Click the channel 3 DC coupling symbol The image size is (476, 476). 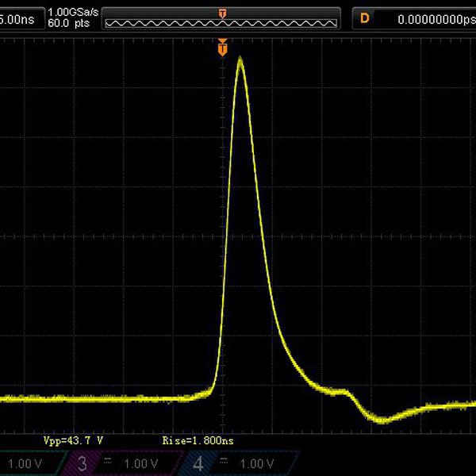[x=108, y=460]
